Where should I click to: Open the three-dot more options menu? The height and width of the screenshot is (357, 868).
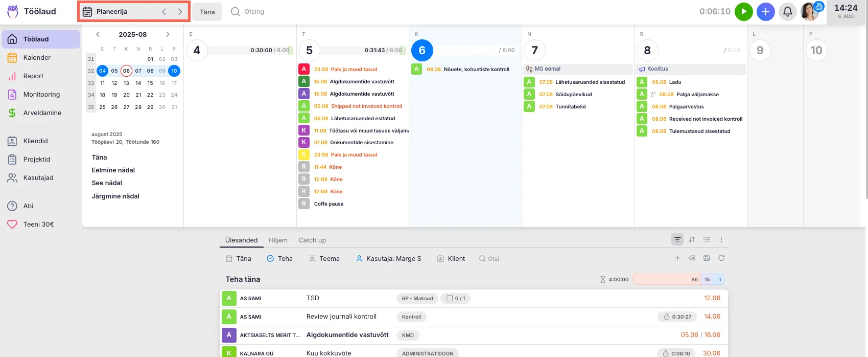point(721,239)
